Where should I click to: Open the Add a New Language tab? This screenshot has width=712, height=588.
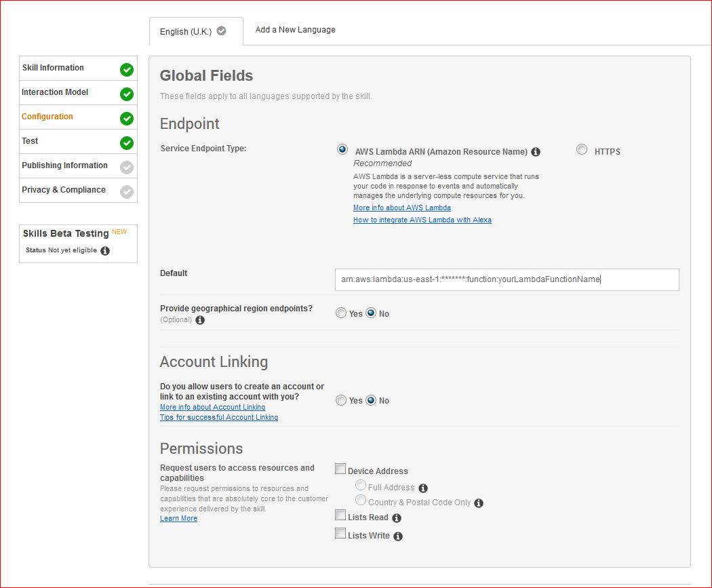pos(295,30)
